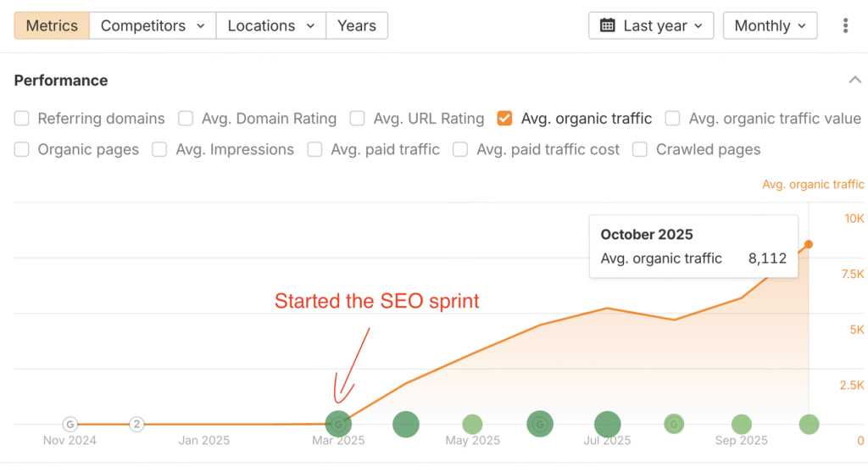Click the large dark green bubble at Jul 2025
Viewport: 868px width, 467px height.
[x=607, y=424]
